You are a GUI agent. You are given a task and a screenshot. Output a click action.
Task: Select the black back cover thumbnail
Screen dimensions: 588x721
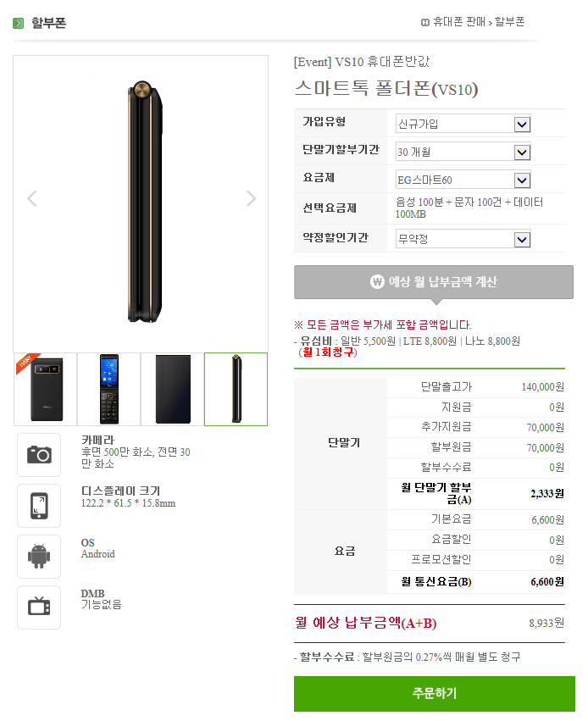tap(172, 389)
